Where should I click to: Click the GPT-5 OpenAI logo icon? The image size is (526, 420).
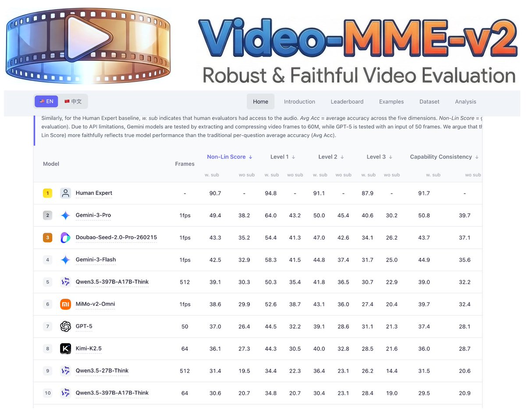(x=66, y=326)
